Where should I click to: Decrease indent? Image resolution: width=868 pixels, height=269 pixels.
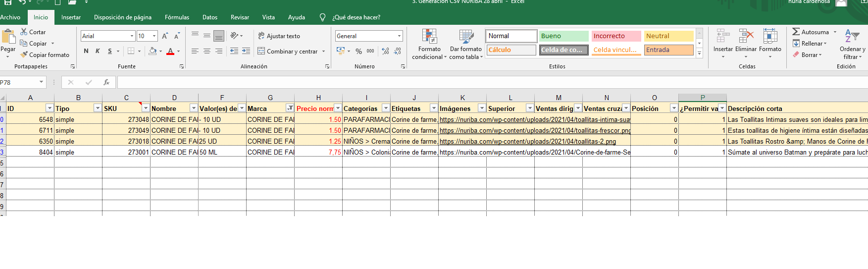[234, 51]
